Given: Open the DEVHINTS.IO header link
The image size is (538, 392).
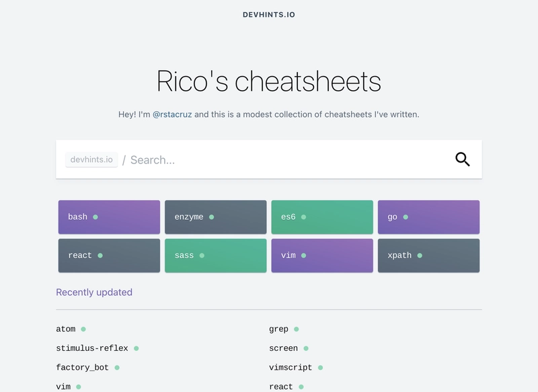Looking at the screenshot, I should pyautogui.click(x=269, y=15).
